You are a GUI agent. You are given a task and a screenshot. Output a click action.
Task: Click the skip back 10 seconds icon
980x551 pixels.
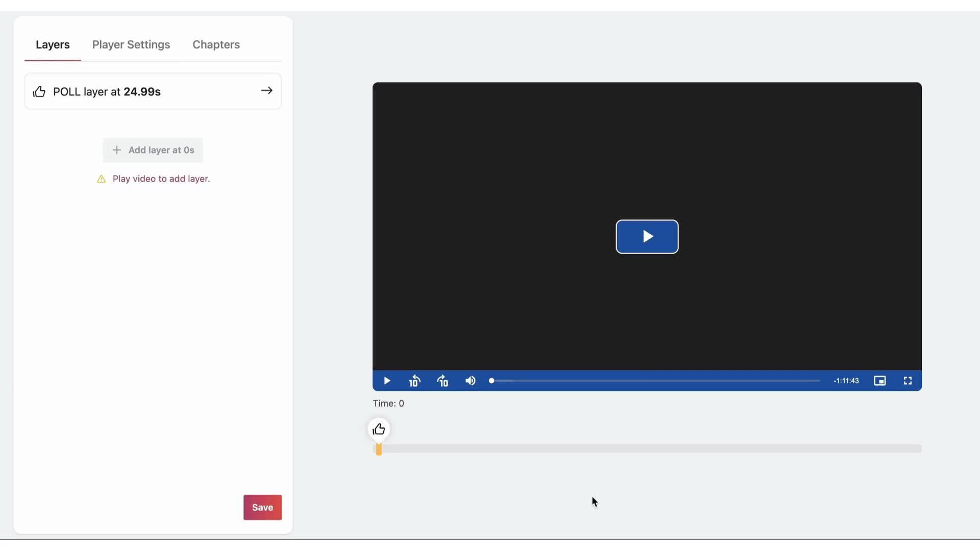click(415, 381)
